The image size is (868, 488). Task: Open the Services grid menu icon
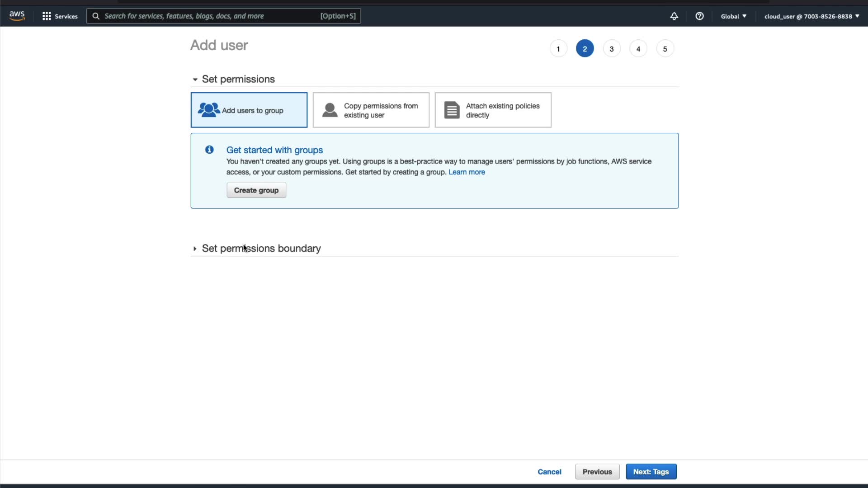pyautogui.click(x=47, y=16)
